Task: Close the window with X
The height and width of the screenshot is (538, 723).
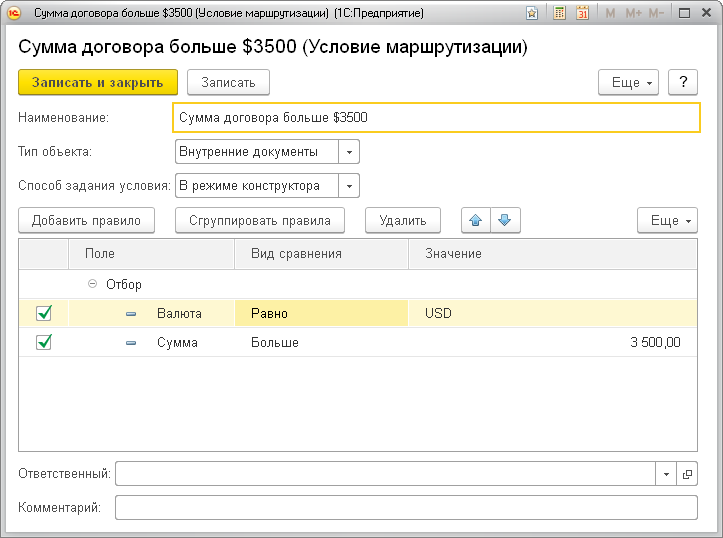Action: 706,13
